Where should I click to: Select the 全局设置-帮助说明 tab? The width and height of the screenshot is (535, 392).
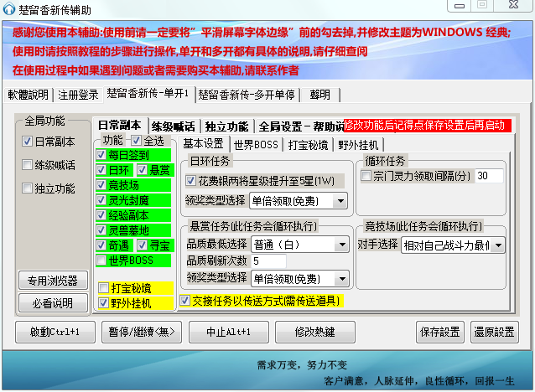click(x=298, y=126)
